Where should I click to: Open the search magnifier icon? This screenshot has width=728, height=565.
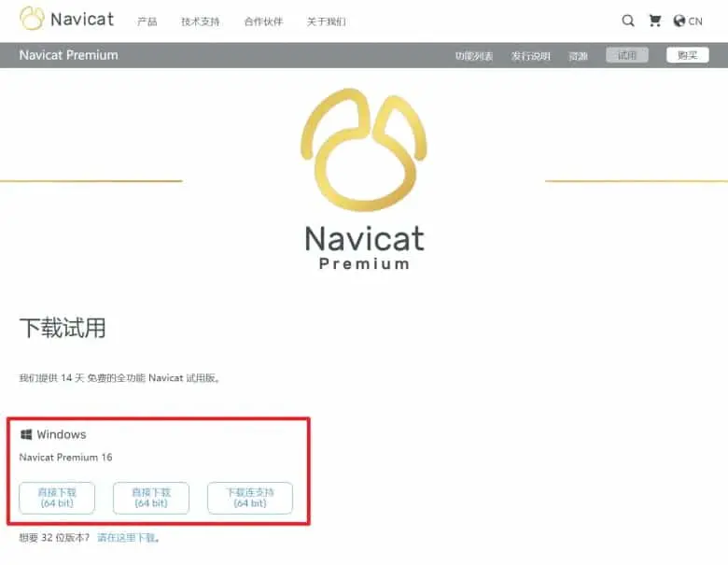[x=628, y=21]
